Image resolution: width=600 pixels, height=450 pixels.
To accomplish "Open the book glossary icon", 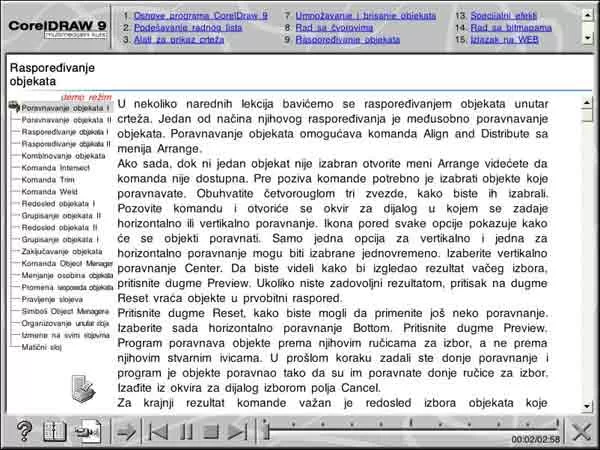I will (54, 432).
